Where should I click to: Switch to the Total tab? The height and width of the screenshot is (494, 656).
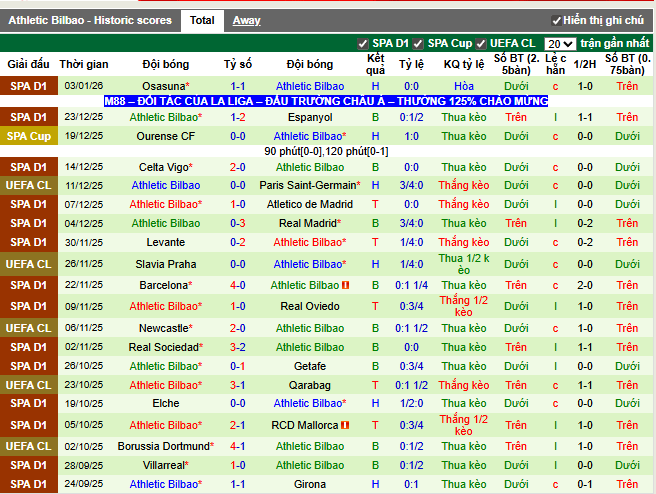click(202, 20)
